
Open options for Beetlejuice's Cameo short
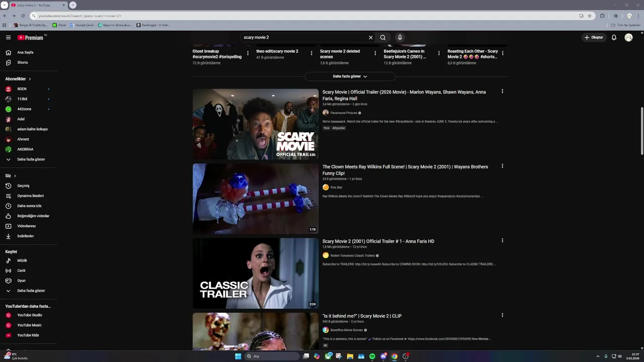[439, 53]
